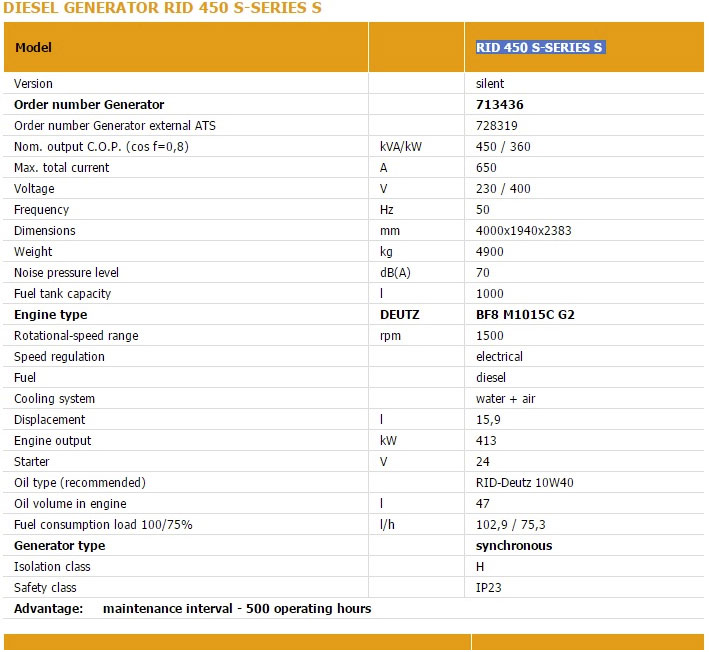
Task: Click 'Order number Generator external ATS' label
Action: (115, 126)
